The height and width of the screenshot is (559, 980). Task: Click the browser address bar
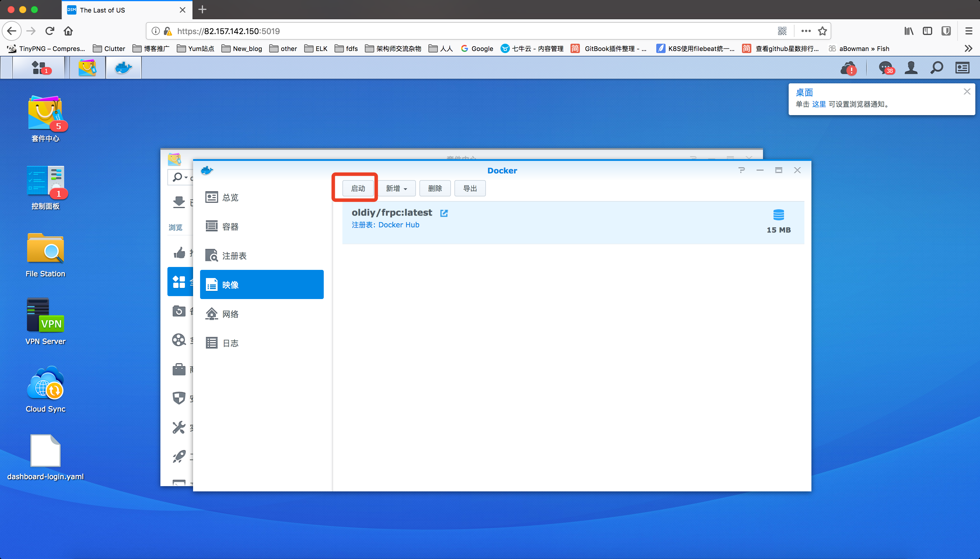tap(461, 31)
